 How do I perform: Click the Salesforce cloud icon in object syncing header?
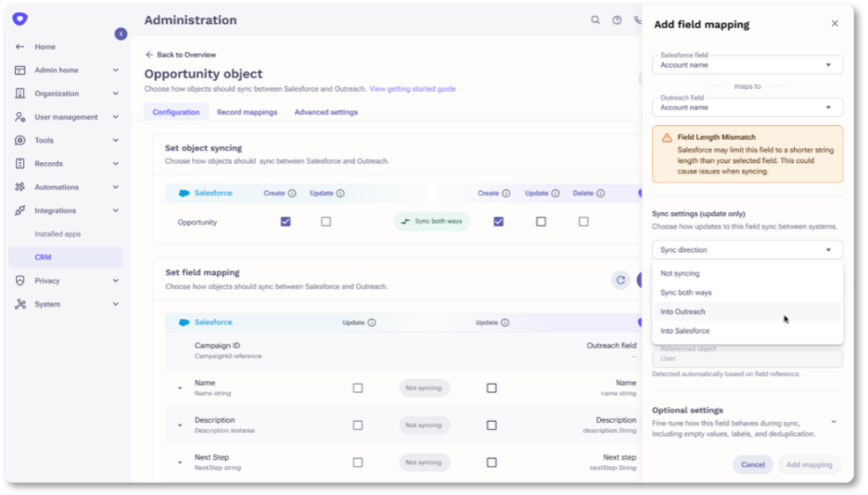click(184, 194)
